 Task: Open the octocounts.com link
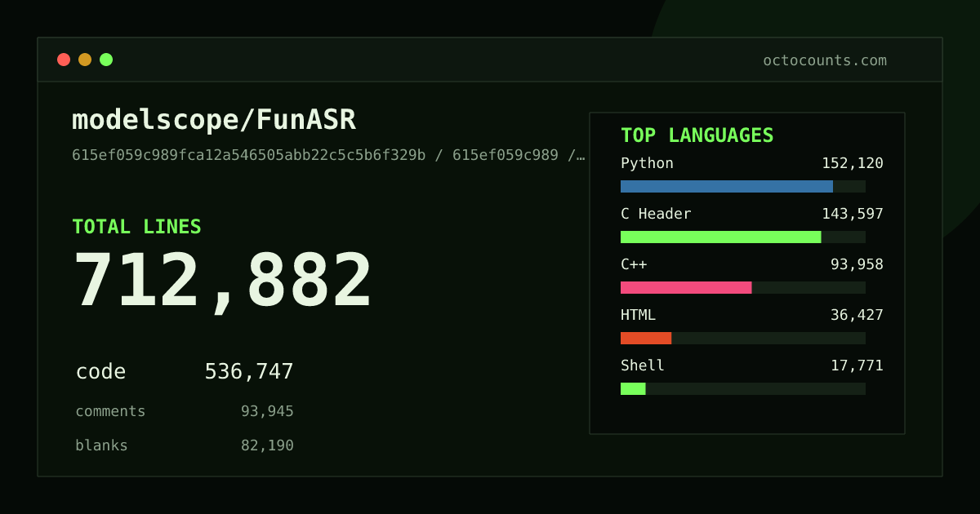(x=824, y=60)
